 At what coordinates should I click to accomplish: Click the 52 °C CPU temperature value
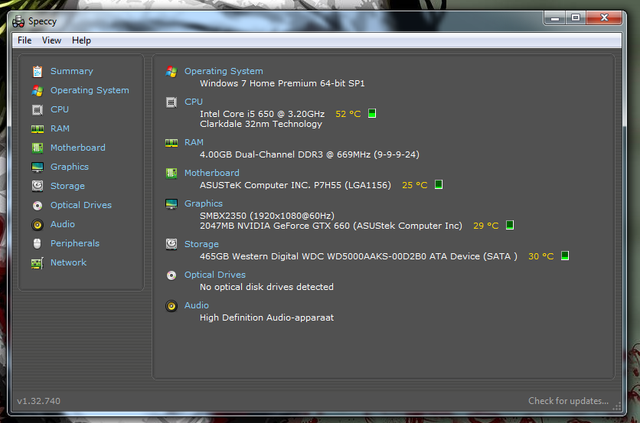coord(348,114)
